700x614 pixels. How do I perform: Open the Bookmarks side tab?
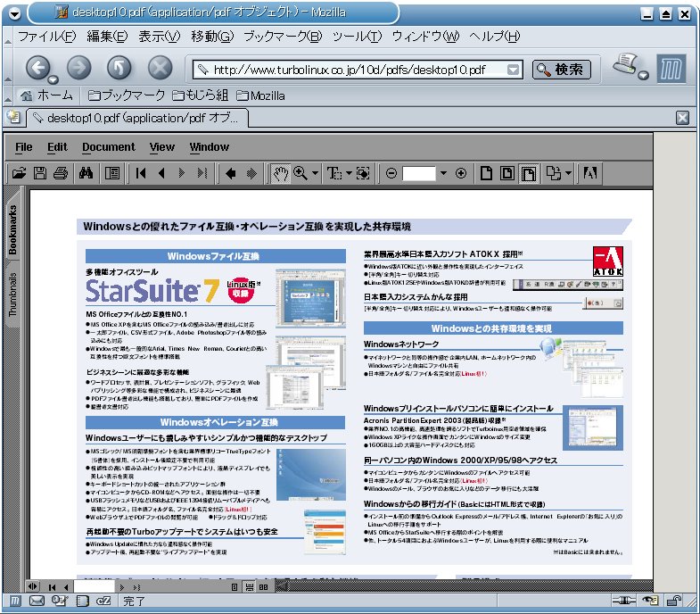click(x=12, y=229)
